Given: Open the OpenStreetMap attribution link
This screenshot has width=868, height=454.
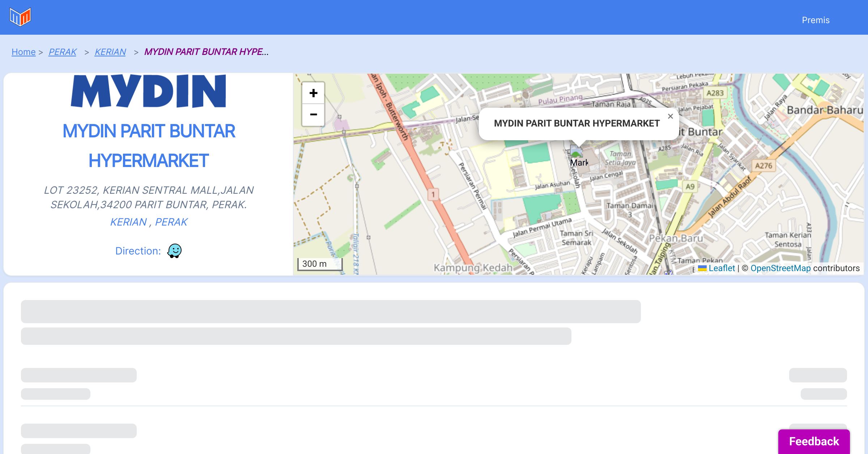Looking at the screenshot, I should 780,268.
